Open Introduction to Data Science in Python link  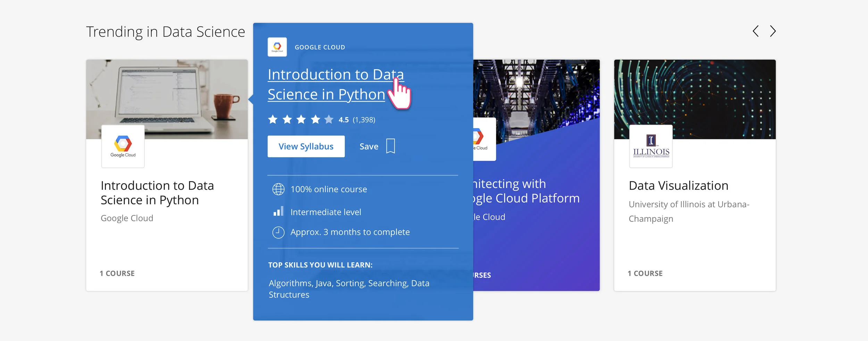pos(336,84)
